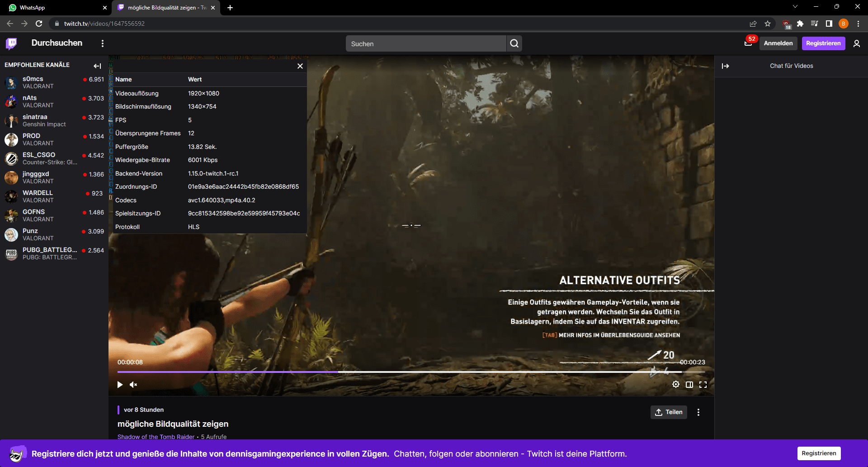Open the s0mcs channel
The width and height of the screenshot is (868, 467).
click(x=54, y=82)
